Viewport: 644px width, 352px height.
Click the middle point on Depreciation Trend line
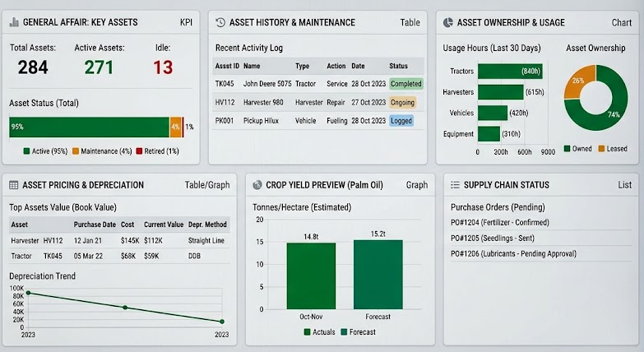pos(125,308)
